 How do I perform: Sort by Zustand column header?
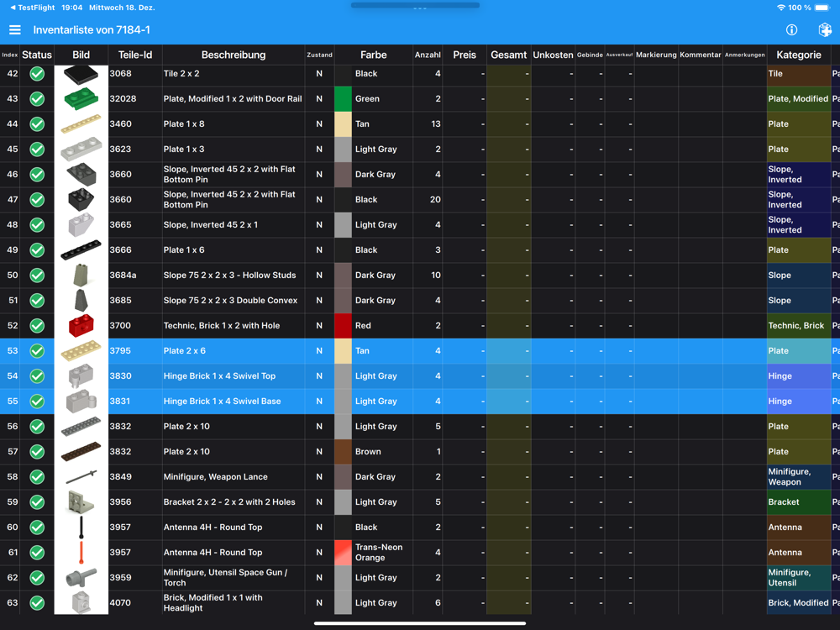click(319, 55)
